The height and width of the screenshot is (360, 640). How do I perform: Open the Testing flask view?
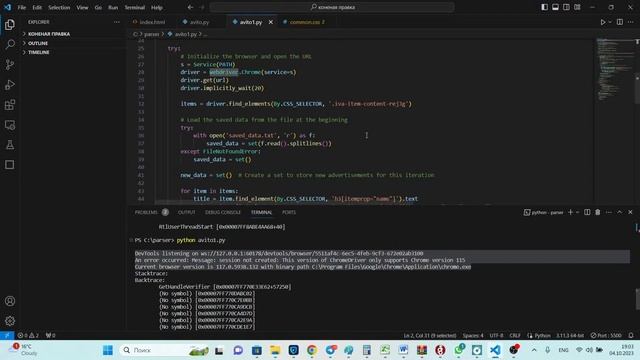(x=10, y=144)
